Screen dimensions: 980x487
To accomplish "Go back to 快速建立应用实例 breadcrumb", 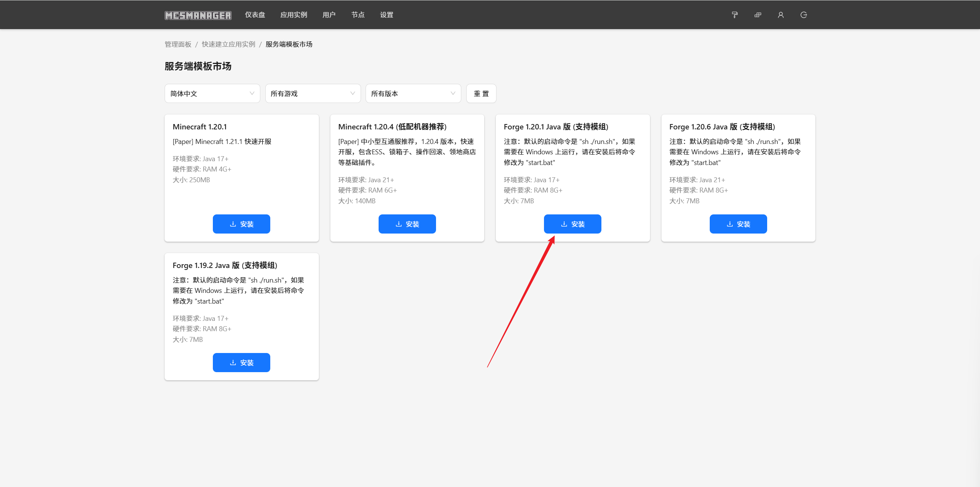I will pyautogui.click(x=229, y=44).
